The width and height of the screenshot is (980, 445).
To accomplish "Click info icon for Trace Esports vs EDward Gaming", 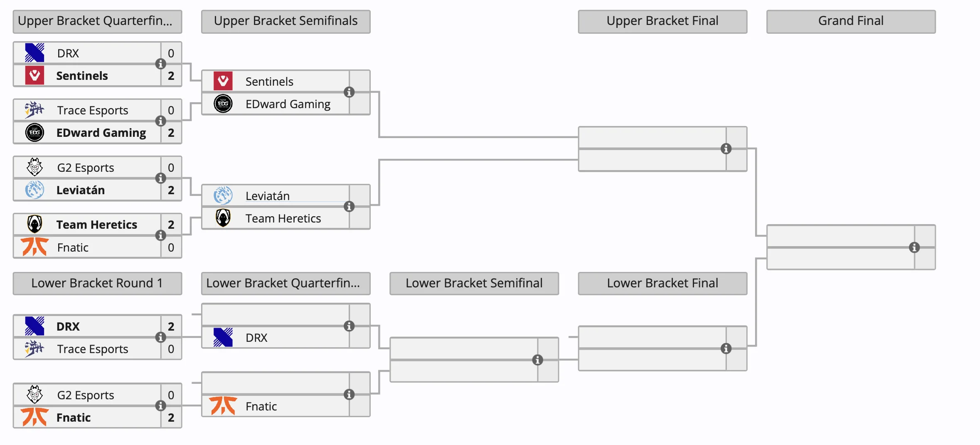I will coord(160,121).
